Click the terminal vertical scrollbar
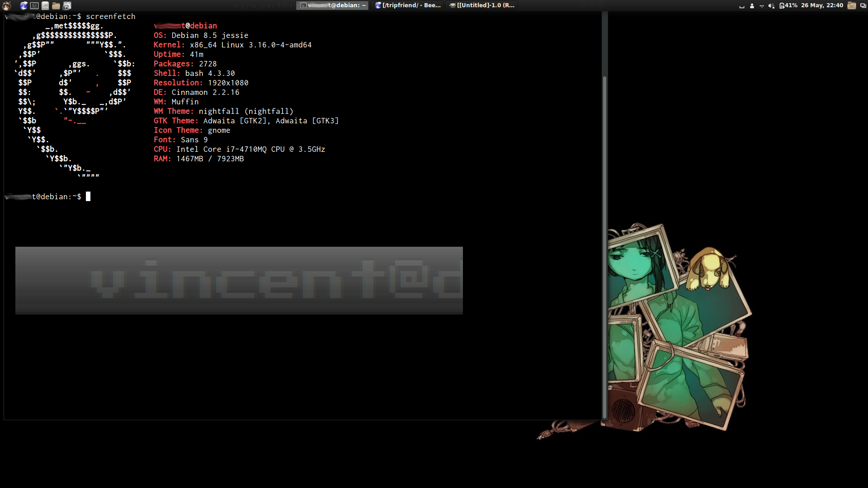The height and width of the screenshot is (488, 868). [604, 248]
